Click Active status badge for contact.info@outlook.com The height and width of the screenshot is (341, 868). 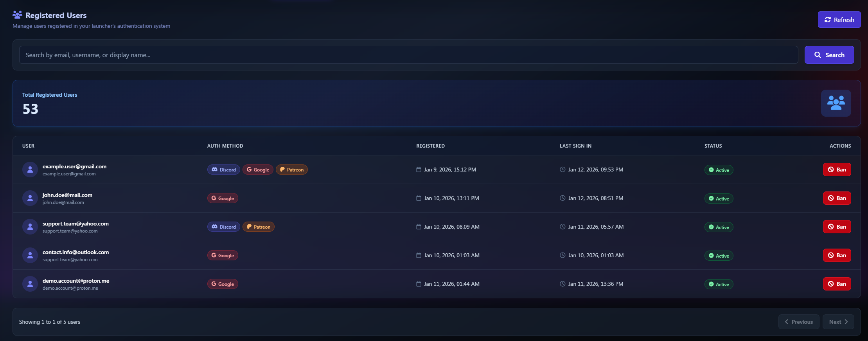click(x=719, y=256)
